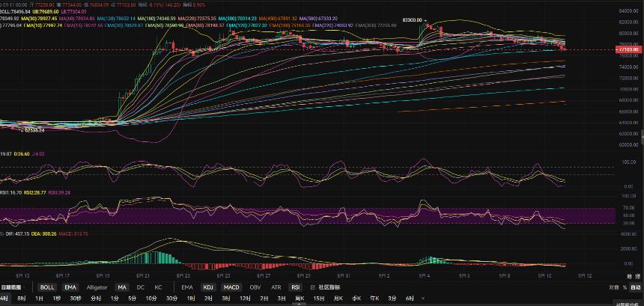Toggle the MA moving average indicator
This screenshot has width=644, height=306.
pos(121,287)
